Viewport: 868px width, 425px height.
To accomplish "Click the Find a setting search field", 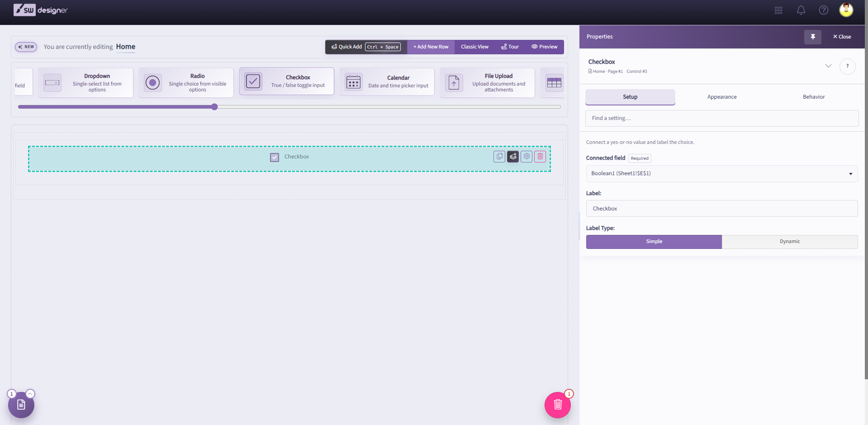I will [x=722, y=119].
